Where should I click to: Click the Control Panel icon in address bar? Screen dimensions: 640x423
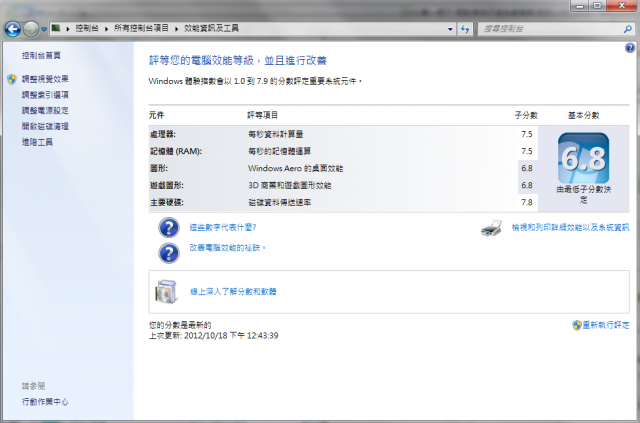click(56, 28)
